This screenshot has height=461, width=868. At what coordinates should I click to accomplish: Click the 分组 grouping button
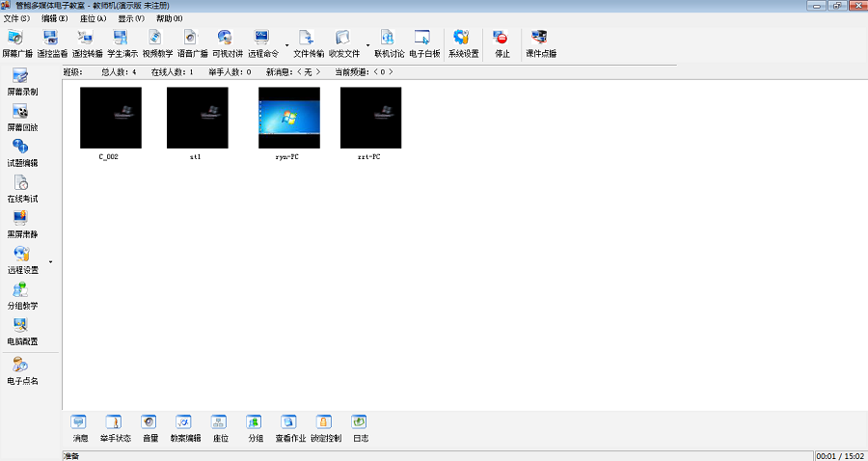(x=256, y=428)
